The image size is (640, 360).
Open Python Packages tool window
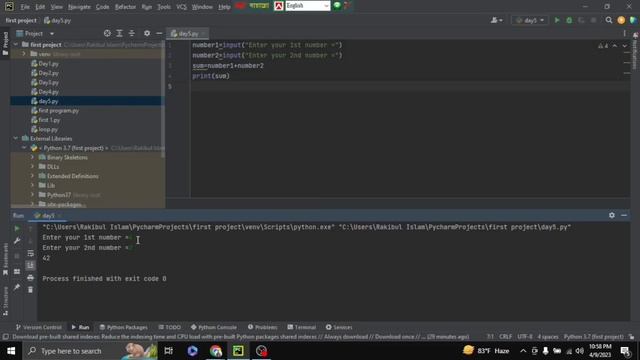click(123, 327)
